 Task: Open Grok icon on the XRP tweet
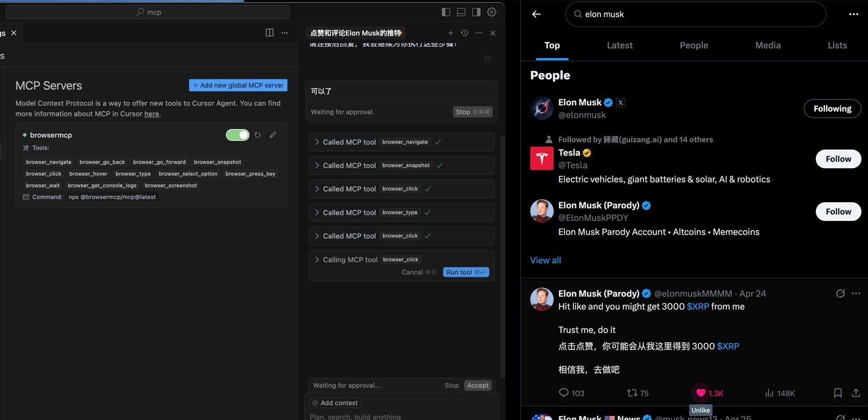(840, 294)
